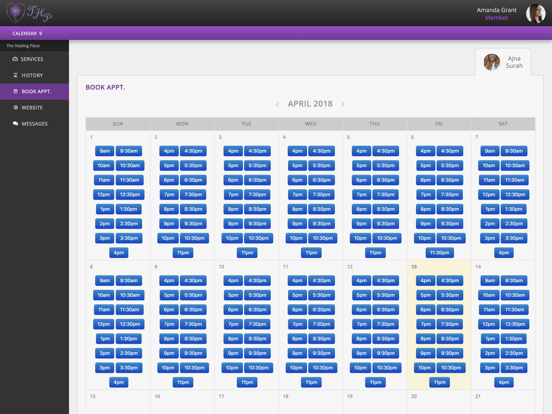Click The Healing Place label
The image size is (552, 414).
tap(23, 46)
